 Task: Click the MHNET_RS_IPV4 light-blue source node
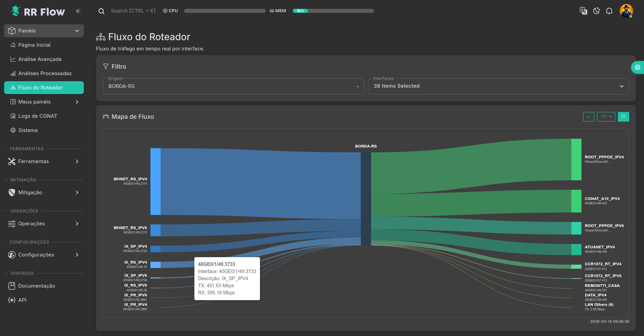pyautogui.click(x=156, y=181)
